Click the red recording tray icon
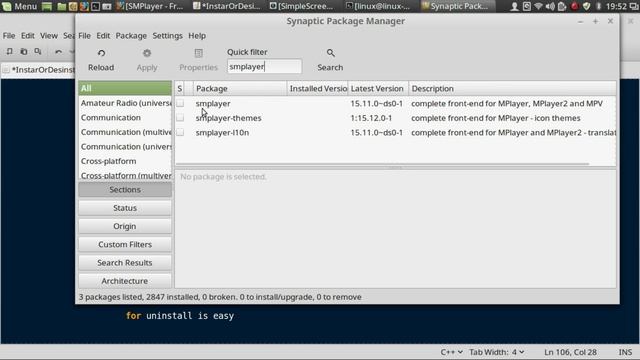The image size is (640, 360). pyautogui.click(x=574, y=6)
